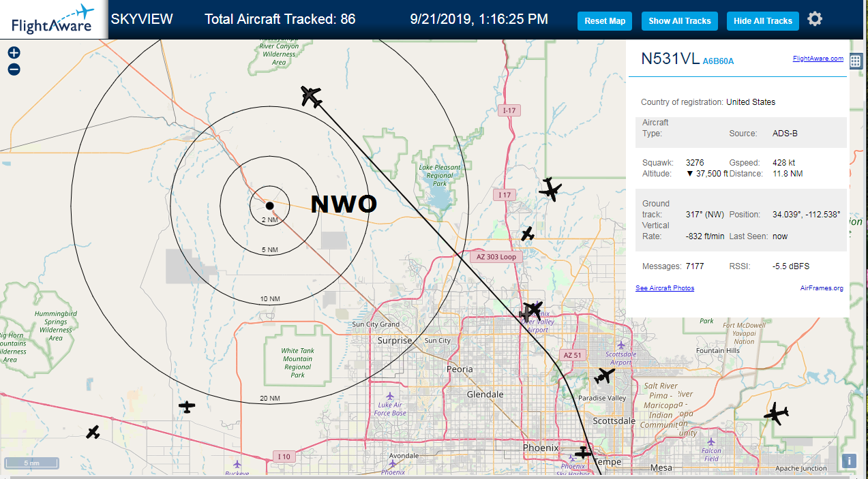The width and height of the screenshot is (868, 479).
Task: Click ground speed value 428 kt
Action: (783, 163)
